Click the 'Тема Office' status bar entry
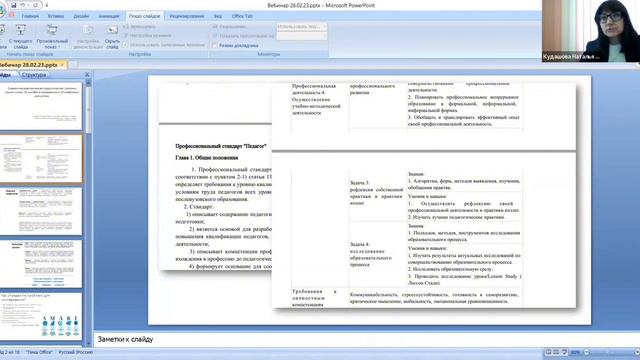Viewport: 640px width, 360px height. click(x=39, y=352)
